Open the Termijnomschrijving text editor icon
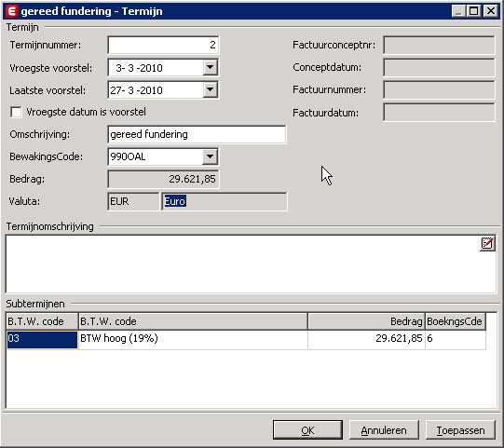This screenshot has height=448, width=504. [x=487, y=244]
